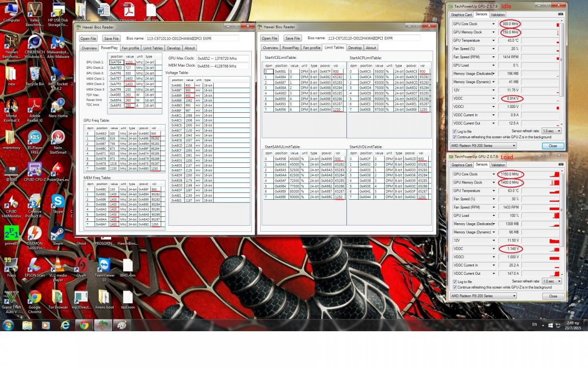Expand GPU Memory Clock dropdown arrow in Load GPU-Z
This screenshot has height=368, width=588.
(x=494, y=183)
